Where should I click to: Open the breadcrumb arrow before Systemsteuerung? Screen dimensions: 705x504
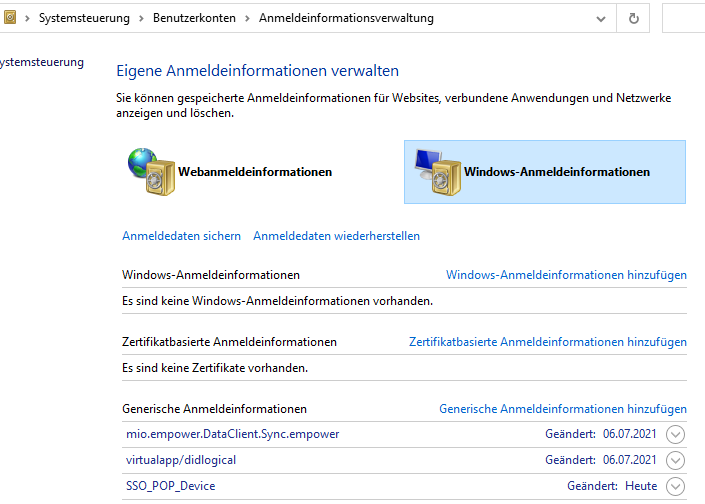[27, 18]
